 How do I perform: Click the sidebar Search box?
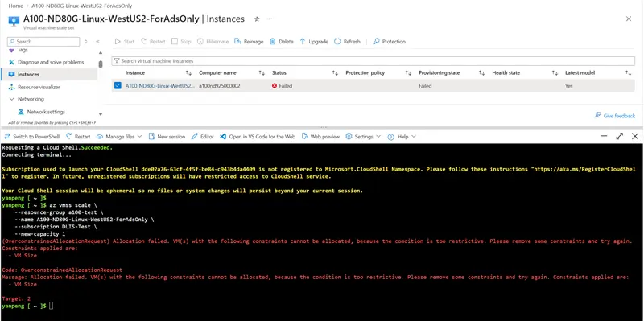(43, 42)
